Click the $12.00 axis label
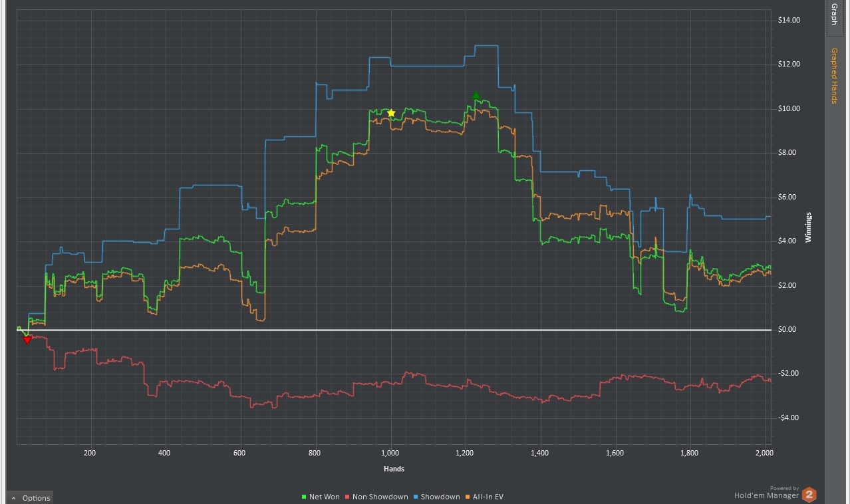The image size is (850, 504). (789, 64)
